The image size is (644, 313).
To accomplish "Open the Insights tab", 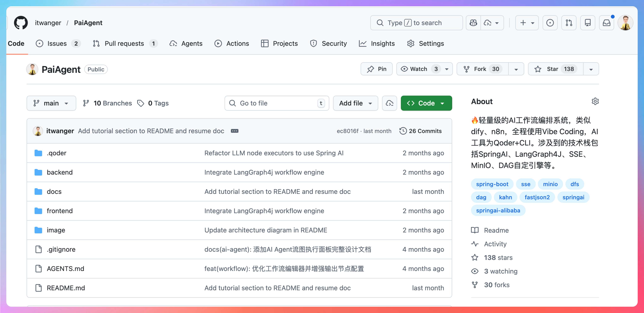I will [x=382, y=43].
